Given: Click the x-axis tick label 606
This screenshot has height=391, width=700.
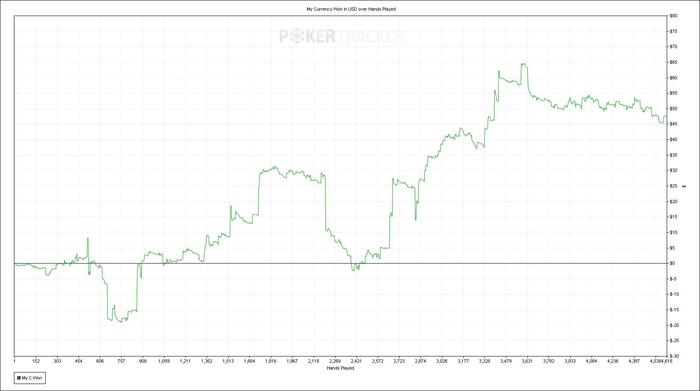Looking at the screenshot, I should pos(100,361).
